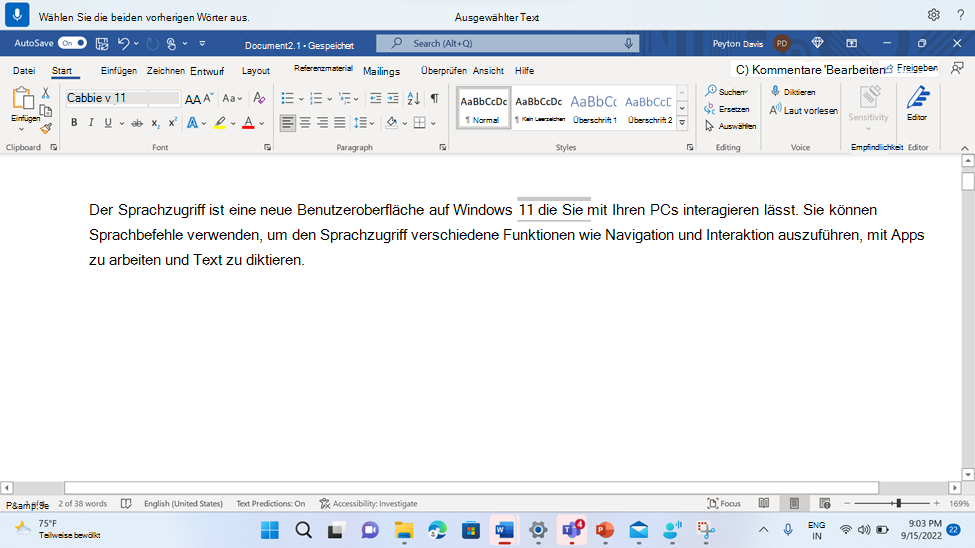The image size is (975, 548).
Task: Save the document with the save icon
Action: pos(102,44)
